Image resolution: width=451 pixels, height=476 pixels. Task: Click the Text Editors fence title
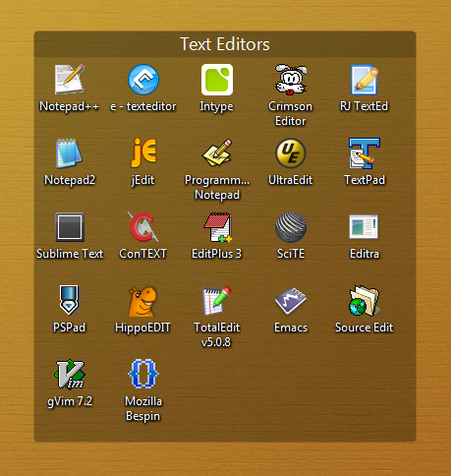(225, 44)
